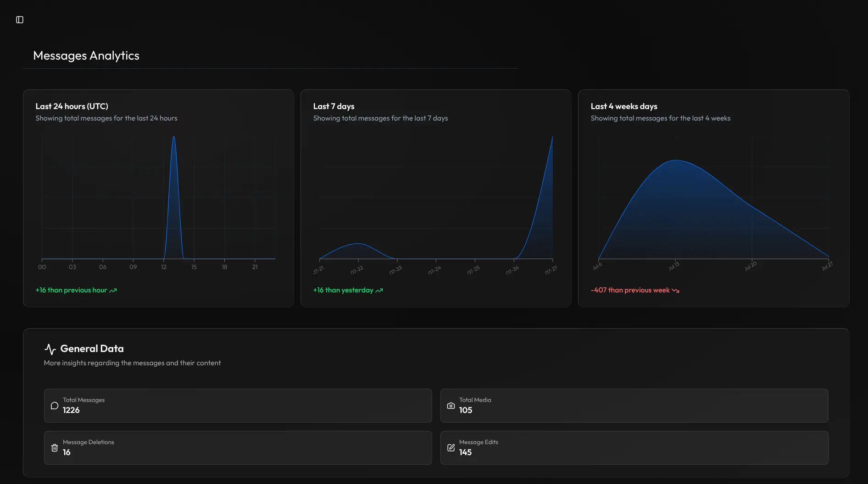868x484 pixels.
Task: Click the Messages Analytics heading
Action: point(86,55)
